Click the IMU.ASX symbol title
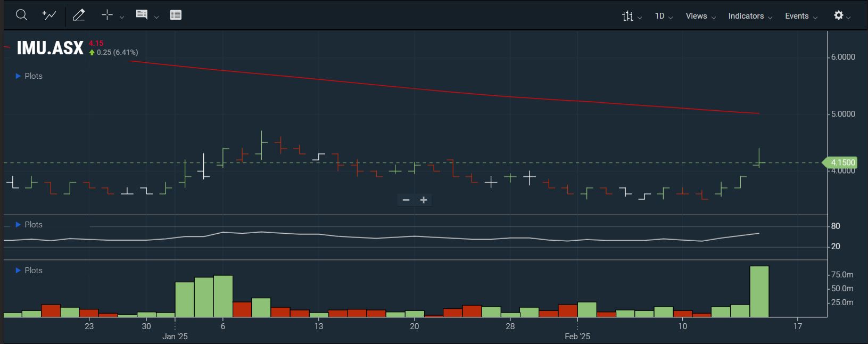This screenshot has width=868, height=344. tap(50, 48)
